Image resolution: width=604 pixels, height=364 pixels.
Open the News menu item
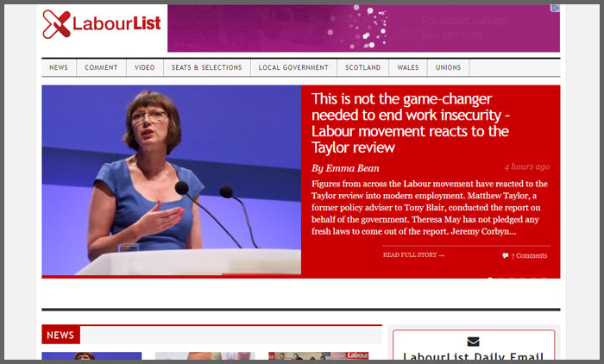pyautogui.click(x=59, y=67)
